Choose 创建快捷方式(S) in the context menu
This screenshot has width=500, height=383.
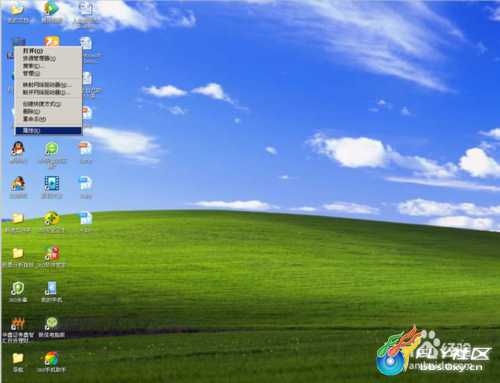48,104
